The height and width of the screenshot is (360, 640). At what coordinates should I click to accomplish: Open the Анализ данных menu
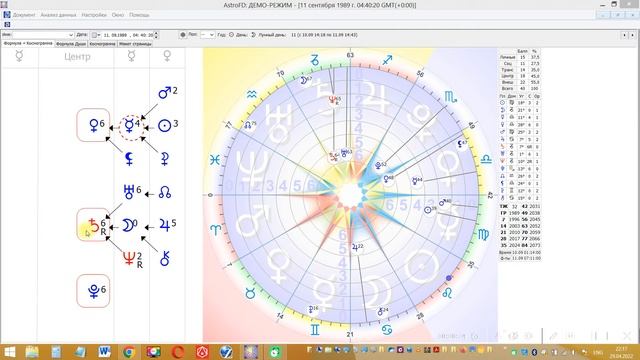(x=58, y=15)
